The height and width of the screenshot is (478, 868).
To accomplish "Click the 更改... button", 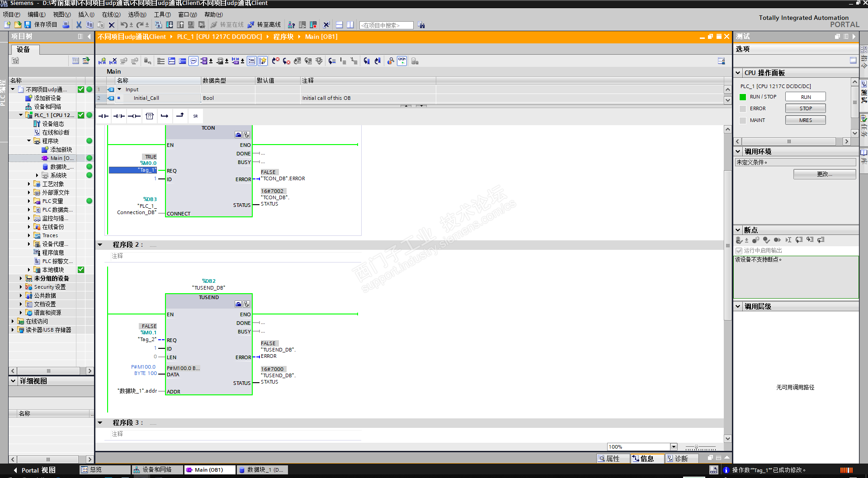I will click(x=825, y=174).
